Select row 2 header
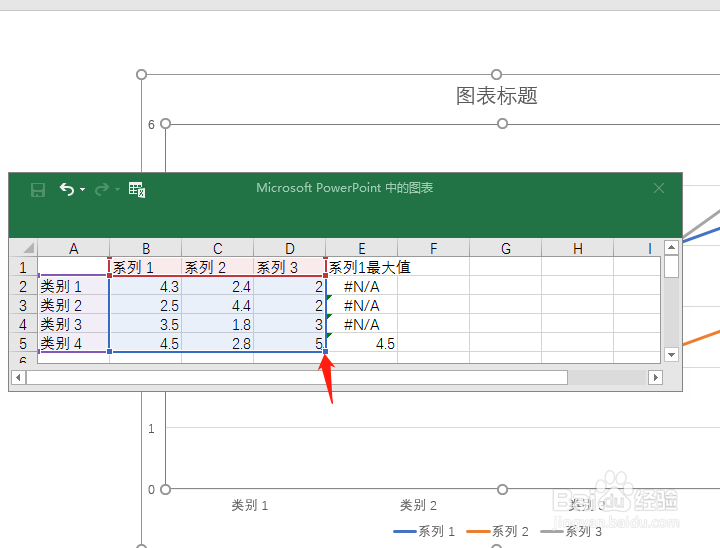 pos(23,286)
